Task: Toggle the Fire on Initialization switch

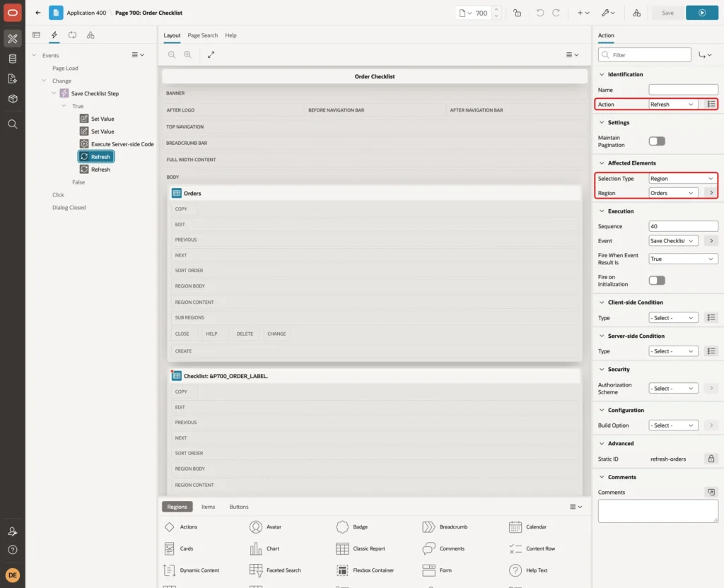Action: (657, 280)
